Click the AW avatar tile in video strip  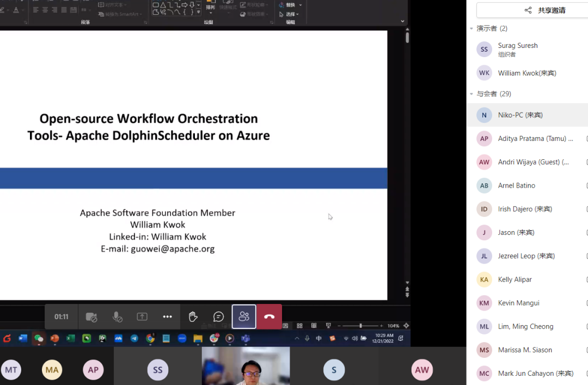pos(422,367)
